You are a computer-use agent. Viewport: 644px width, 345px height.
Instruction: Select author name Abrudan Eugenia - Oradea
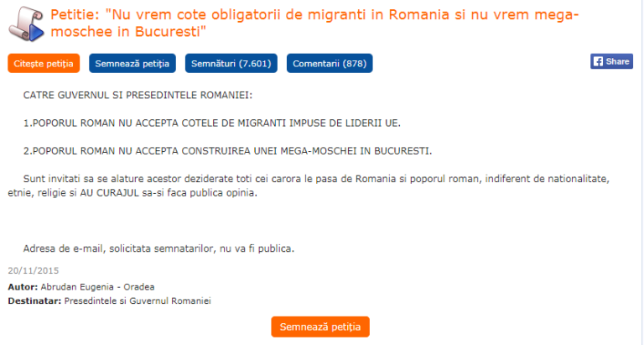(97, 286)
